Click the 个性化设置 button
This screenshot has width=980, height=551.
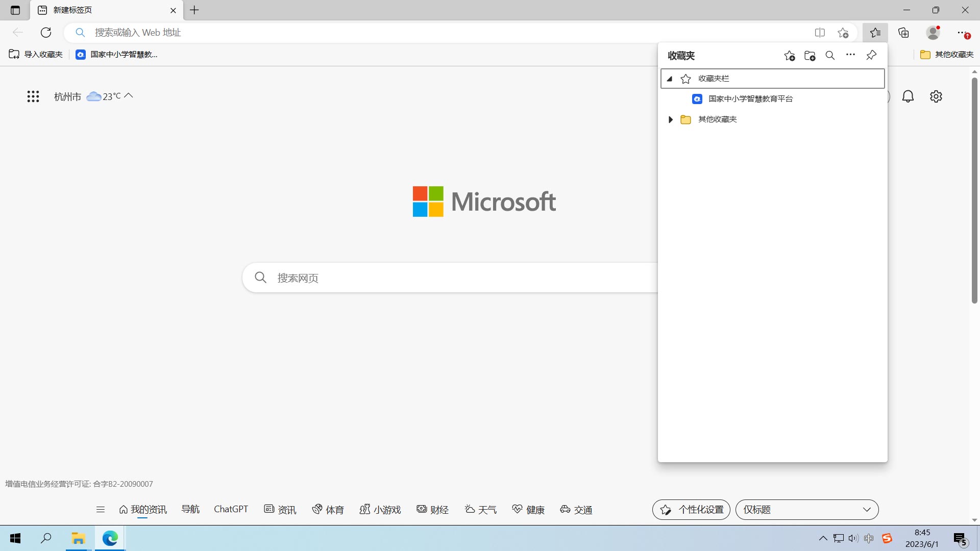(x=691, y=510)
